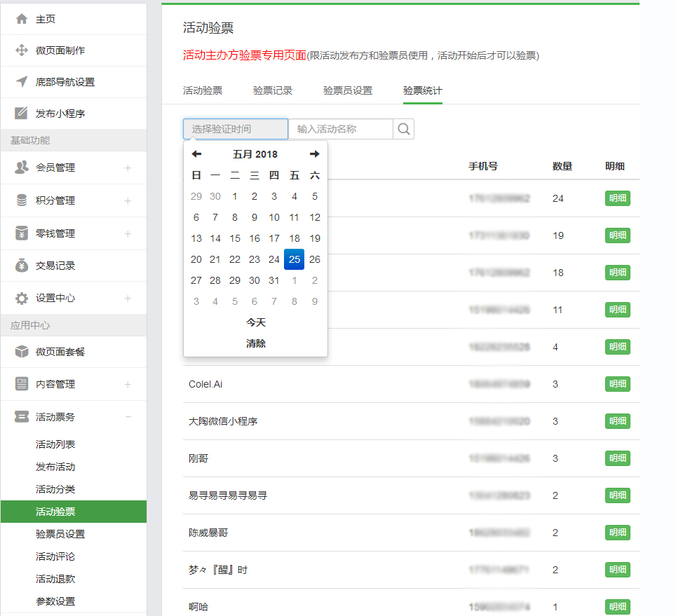Click the 发布小程序 edit icon
The image size is (676, 616).
pyautogui.click(x=22, y=114)
